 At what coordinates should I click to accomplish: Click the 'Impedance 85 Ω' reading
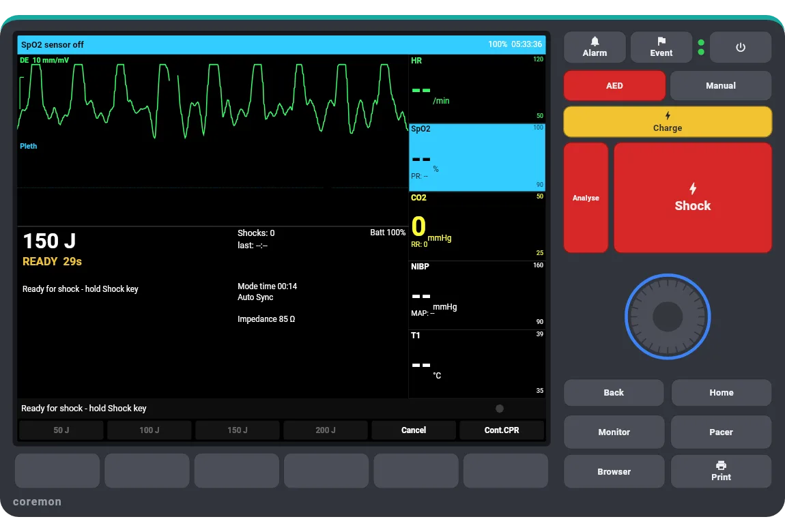(x=266, y=319)
